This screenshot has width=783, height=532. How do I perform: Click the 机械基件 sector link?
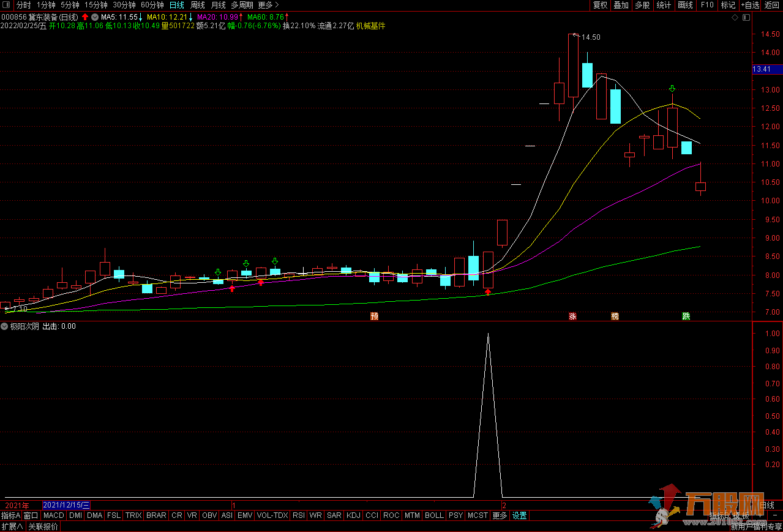tap(370, 26)
